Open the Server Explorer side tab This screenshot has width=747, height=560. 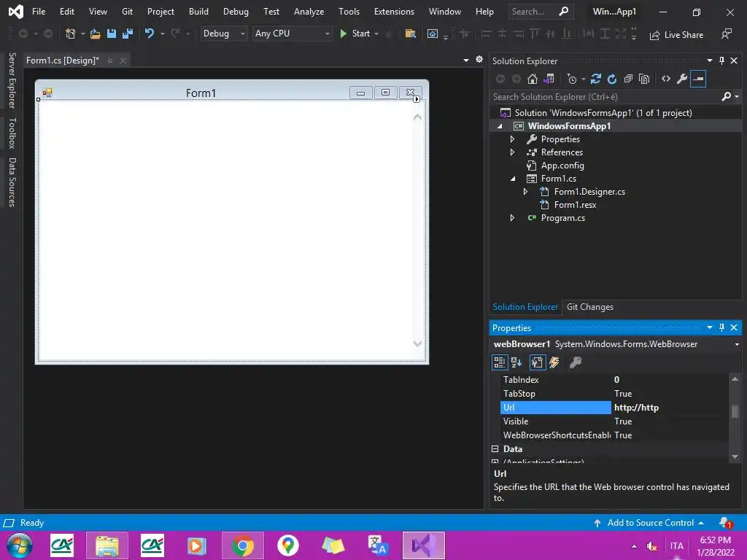(x=12, y=80)
